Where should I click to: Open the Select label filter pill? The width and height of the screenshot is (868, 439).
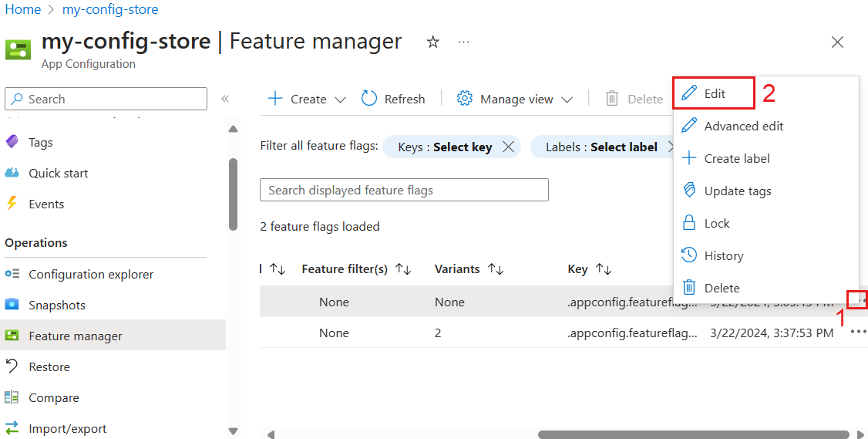pos(601,147)
